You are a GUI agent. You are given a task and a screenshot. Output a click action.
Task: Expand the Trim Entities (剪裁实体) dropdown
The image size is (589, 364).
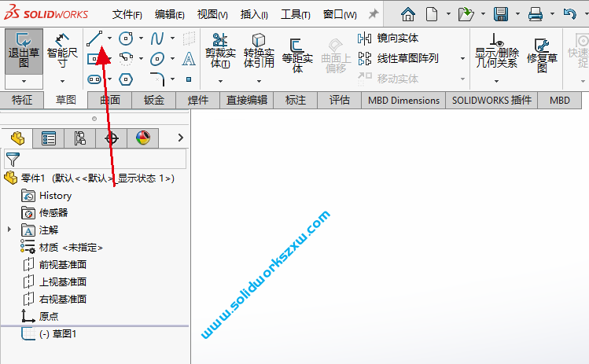(x=221, y=79)
